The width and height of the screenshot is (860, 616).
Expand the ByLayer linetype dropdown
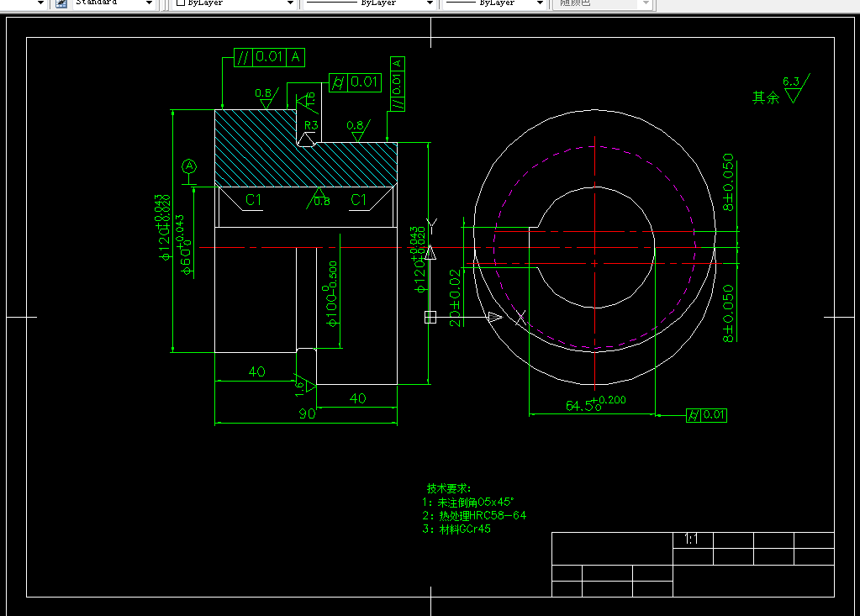point(430,3)
